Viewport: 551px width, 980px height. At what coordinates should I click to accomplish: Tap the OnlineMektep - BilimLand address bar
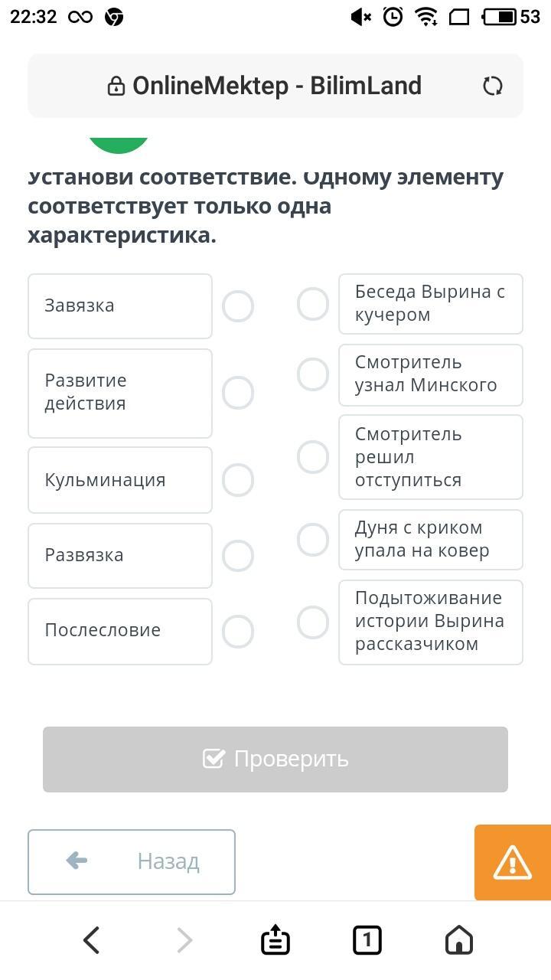(x=275, y=86)
